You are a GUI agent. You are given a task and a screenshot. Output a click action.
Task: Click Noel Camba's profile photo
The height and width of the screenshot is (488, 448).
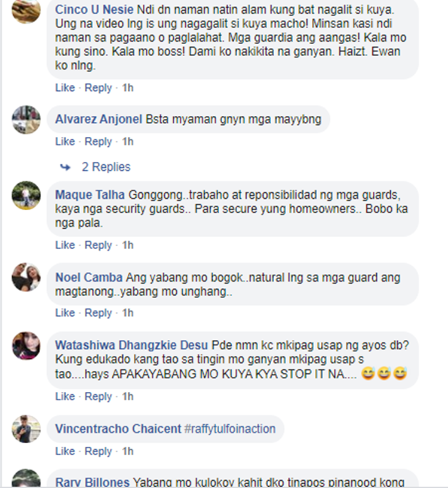tap(26, 277)
